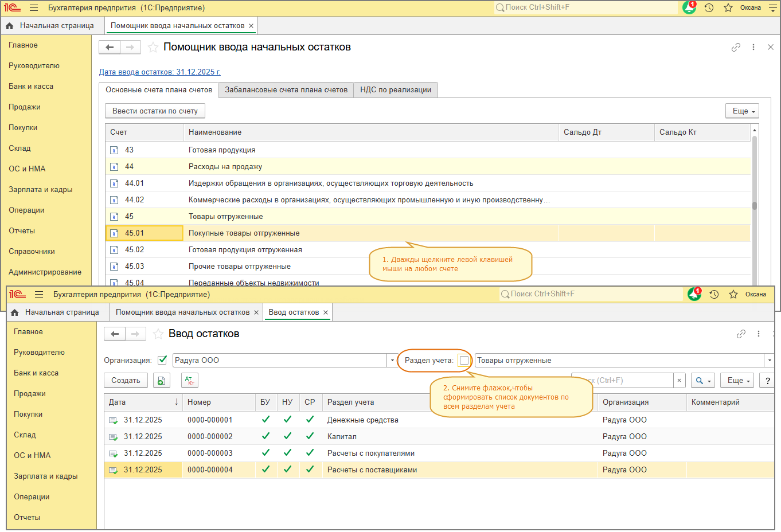The height and width of the screenshot is (532, 781).
Task: Open the magnifier search dropdown button
Action: 703,381
